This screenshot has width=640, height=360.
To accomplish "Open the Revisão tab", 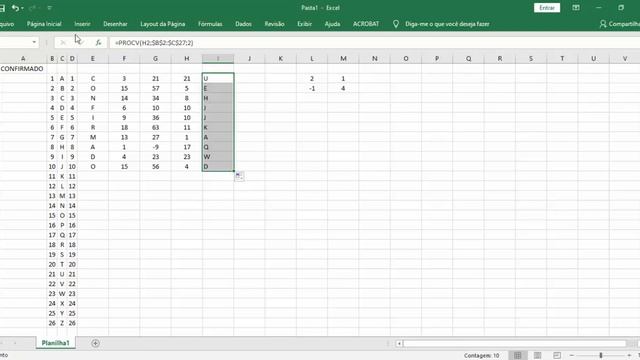I will (274, 24).
